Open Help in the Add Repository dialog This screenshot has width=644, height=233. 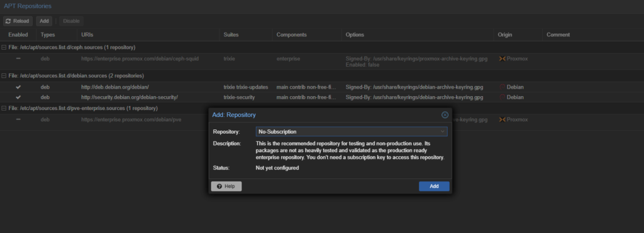coord(226,187)
